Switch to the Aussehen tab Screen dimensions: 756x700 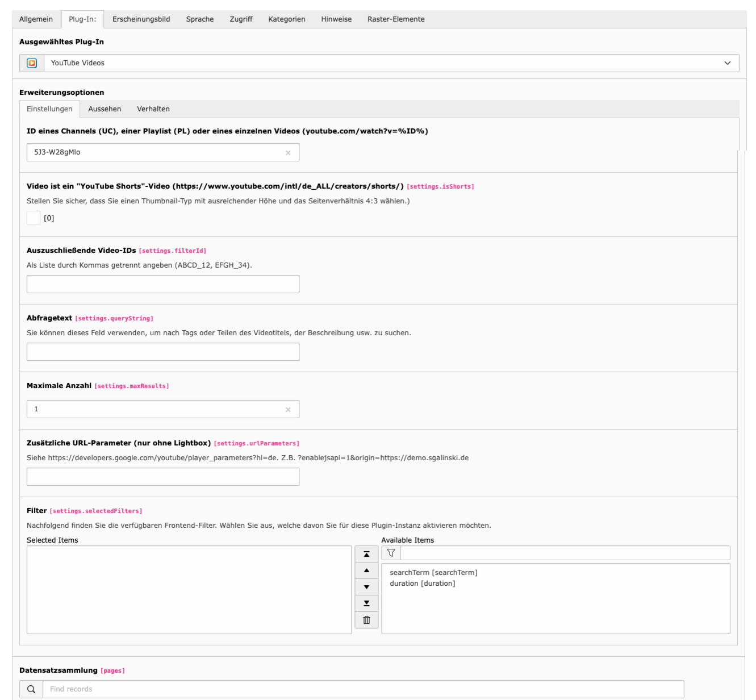(x=105, y=109)
